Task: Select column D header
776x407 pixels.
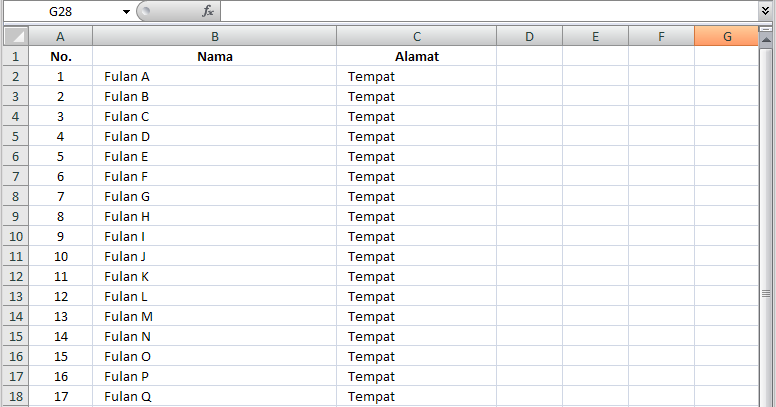Action: click(x=530, y=36)
